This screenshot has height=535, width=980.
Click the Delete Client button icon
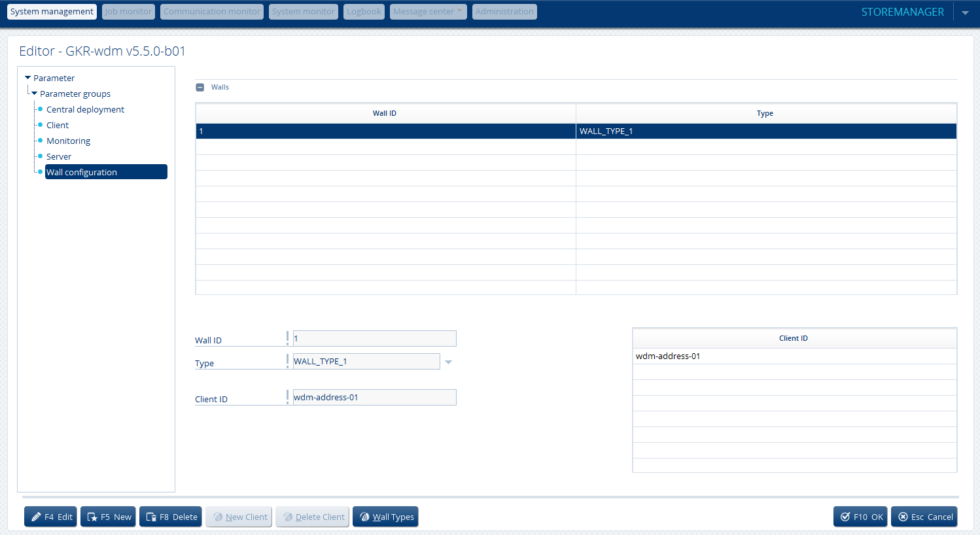pyautogui.click(x=288, y=517)
